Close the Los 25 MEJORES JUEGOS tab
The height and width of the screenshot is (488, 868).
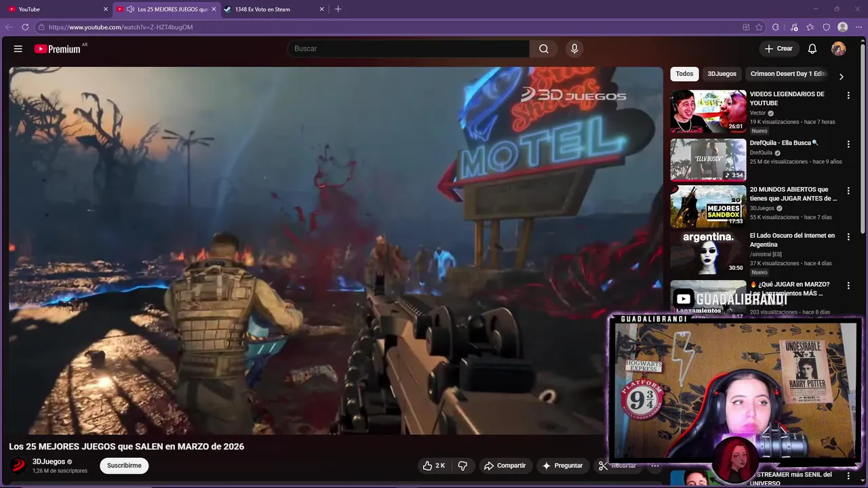214,9
